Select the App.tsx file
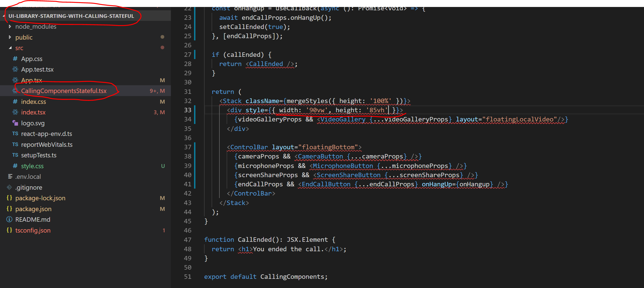 pos(31,80)
